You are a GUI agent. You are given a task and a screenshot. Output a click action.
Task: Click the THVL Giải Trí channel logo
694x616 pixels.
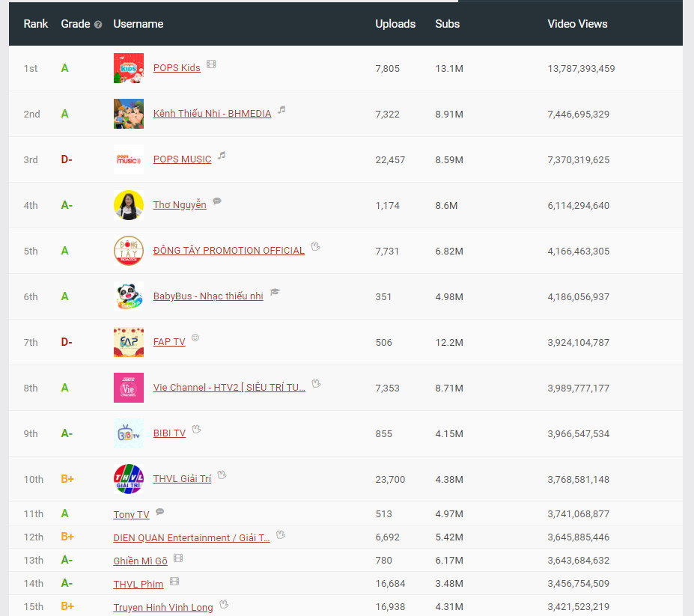(x=129, y=479)
